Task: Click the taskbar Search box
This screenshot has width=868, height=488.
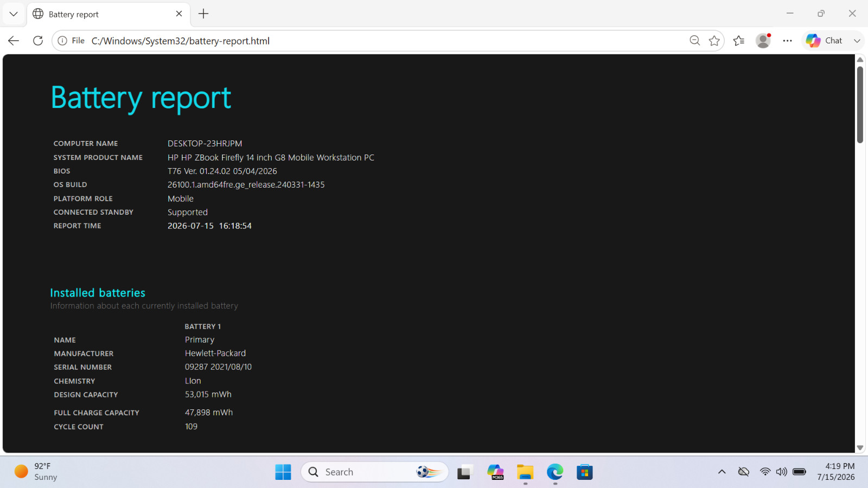Action: pyautogui.click(x=375, y=472)
